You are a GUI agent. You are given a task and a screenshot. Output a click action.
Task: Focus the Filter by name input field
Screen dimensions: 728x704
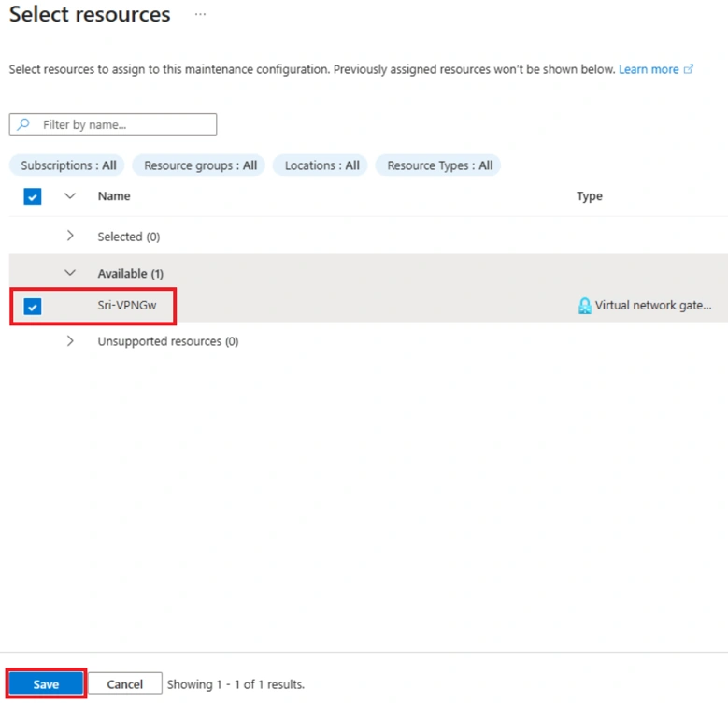(x=113, y=124)
